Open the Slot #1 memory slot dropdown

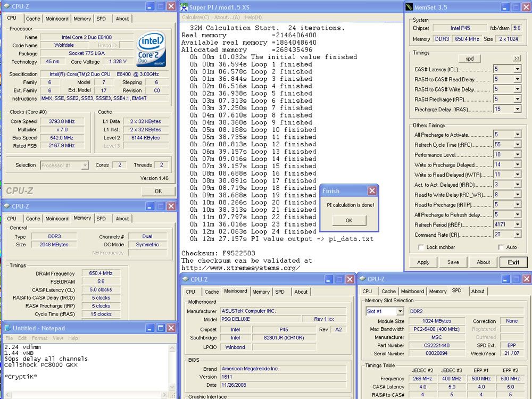[401, 311]
